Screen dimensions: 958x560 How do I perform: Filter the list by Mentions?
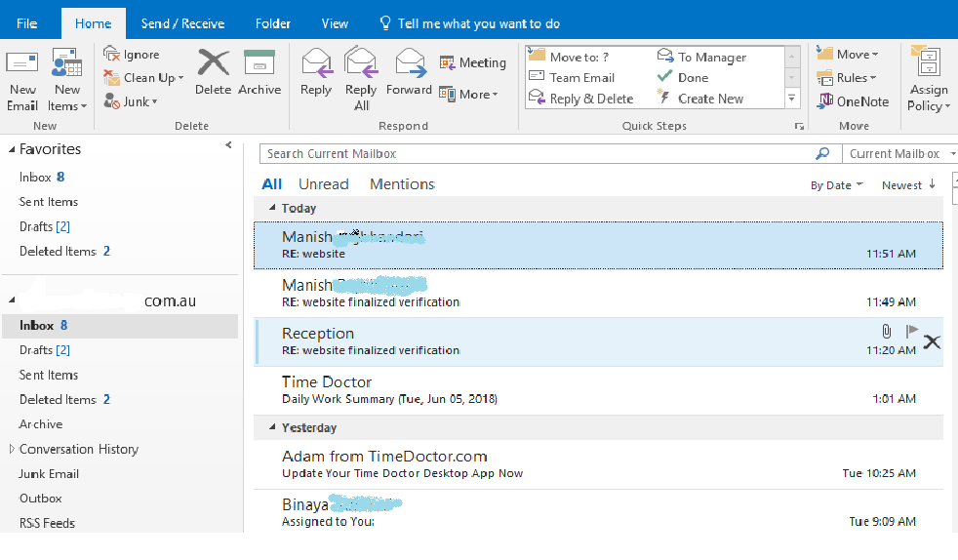coord(402,184)
